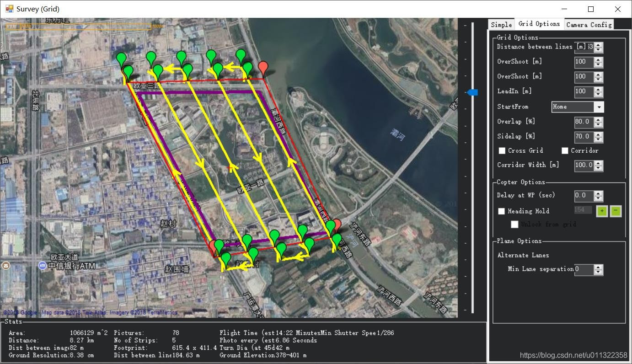Click the Pictures count 78 in Stats
The image size is (632, 364).
pos(176,333)
